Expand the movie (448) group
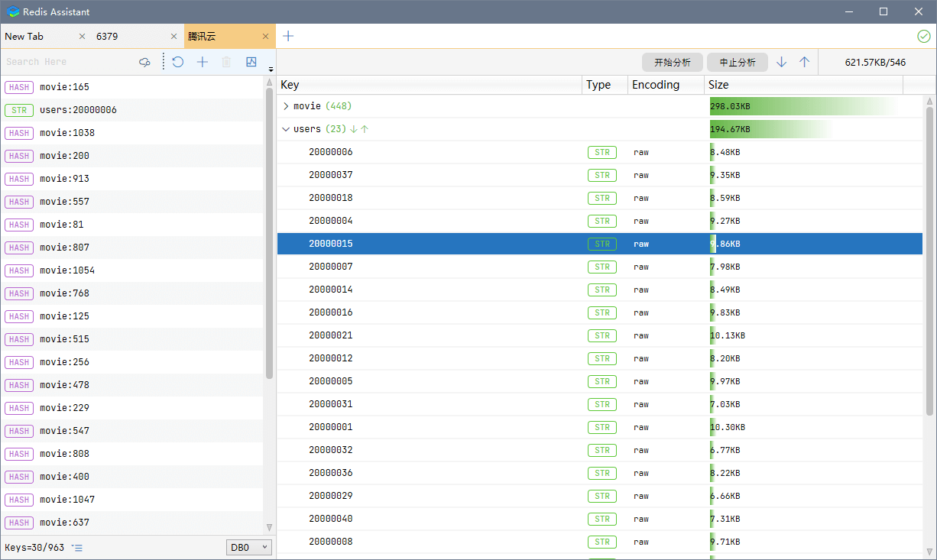 [x=286, y=106]
